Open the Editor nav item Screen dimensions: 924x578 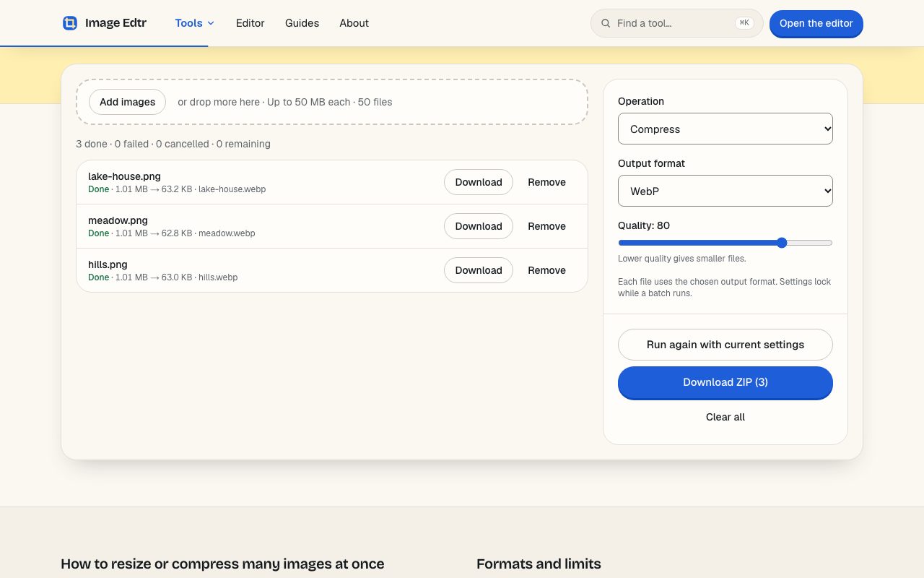tap(250, 23)
